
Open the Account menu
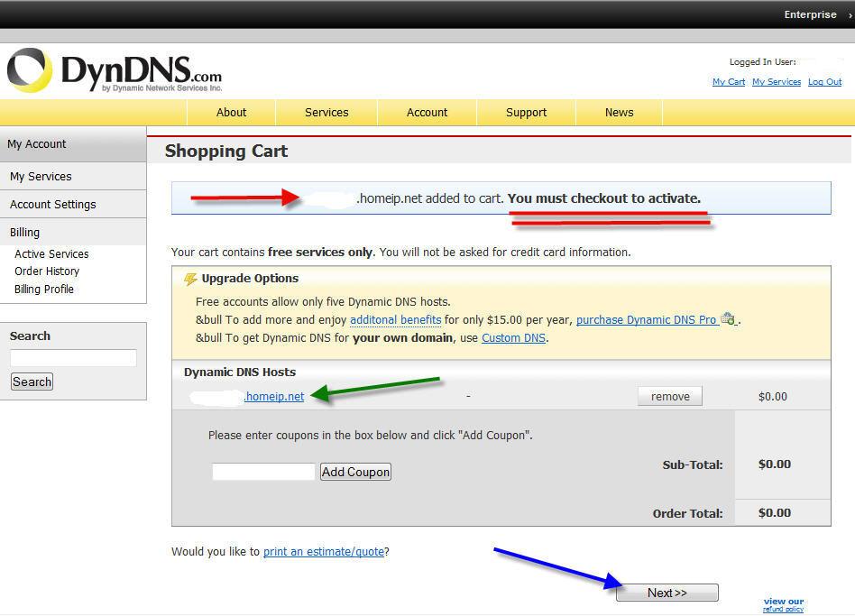(x=427, y=113)
